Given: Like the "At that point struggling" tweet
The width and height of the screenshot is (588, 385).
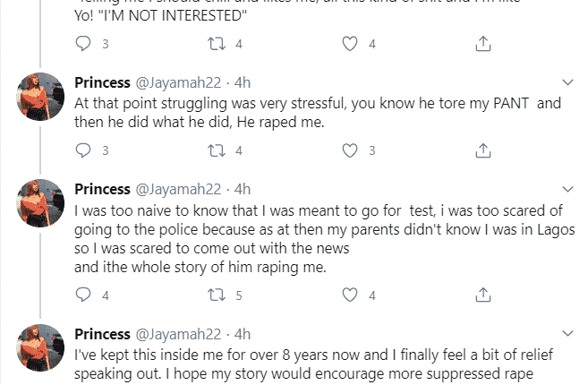Looking at the screenshot, I should (351, 150).
